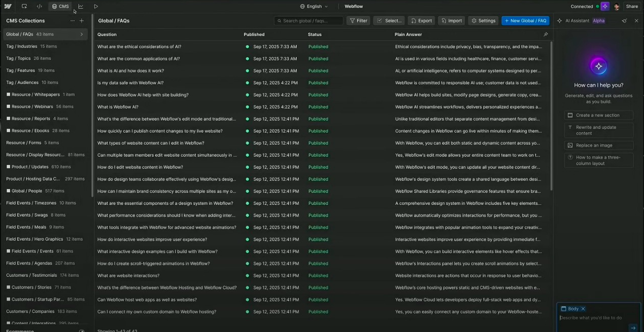Open the CMS tab
The width and height of the screenshot is (644, 332).
click(60, 7)
